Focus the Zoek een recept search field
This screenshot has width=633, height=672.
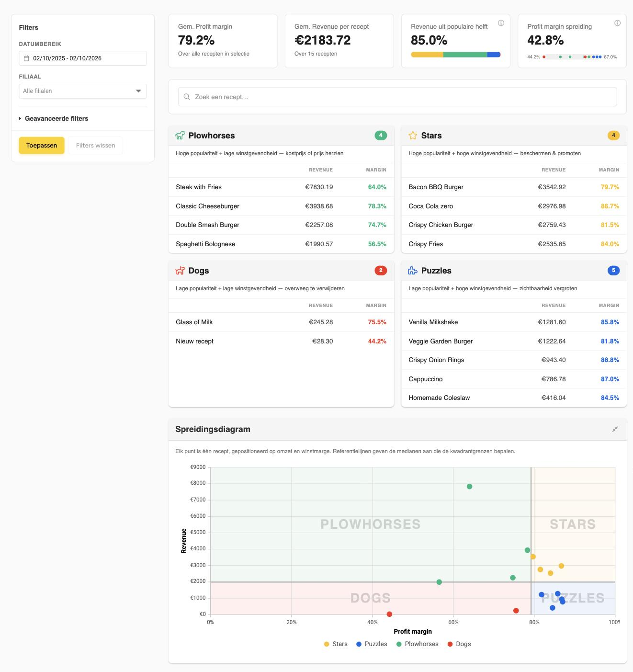397,97
